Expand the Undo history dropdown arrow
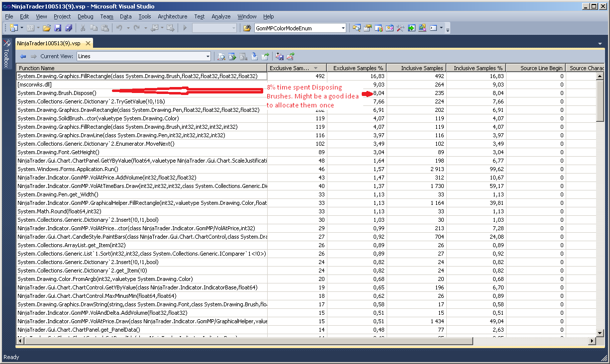This screenshot has height=364, width=610. point(128,28)
